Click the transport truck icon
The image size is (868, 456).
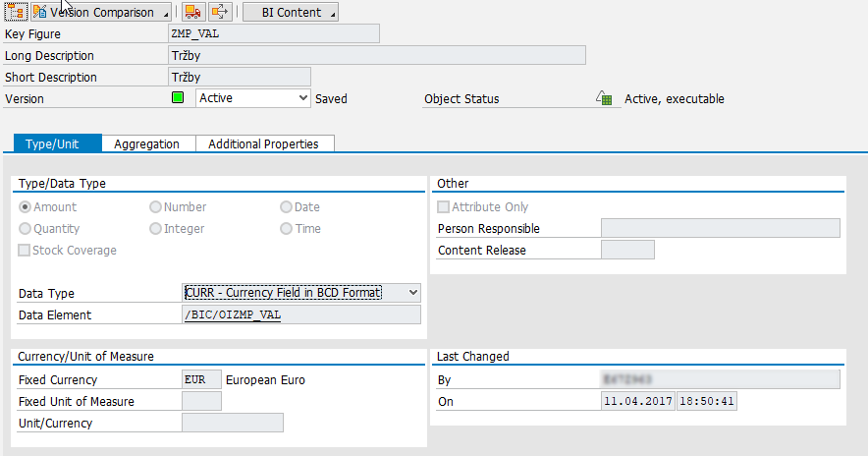(192, 12)
